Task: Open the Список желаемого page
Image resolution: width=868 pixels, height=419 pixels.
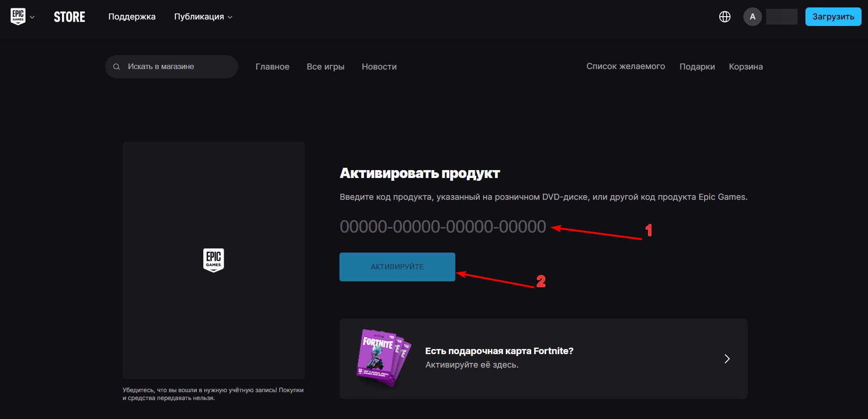Action: coord(625,66)
